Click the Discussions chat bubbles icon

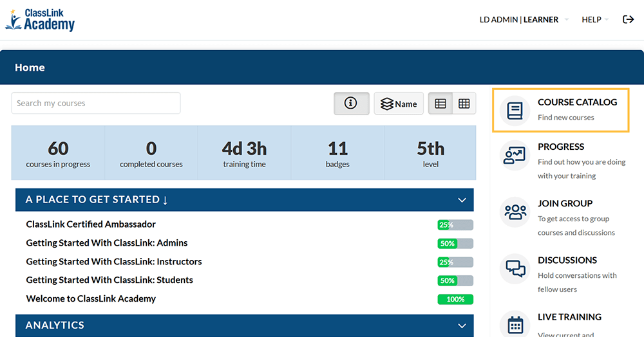[515, 269]
